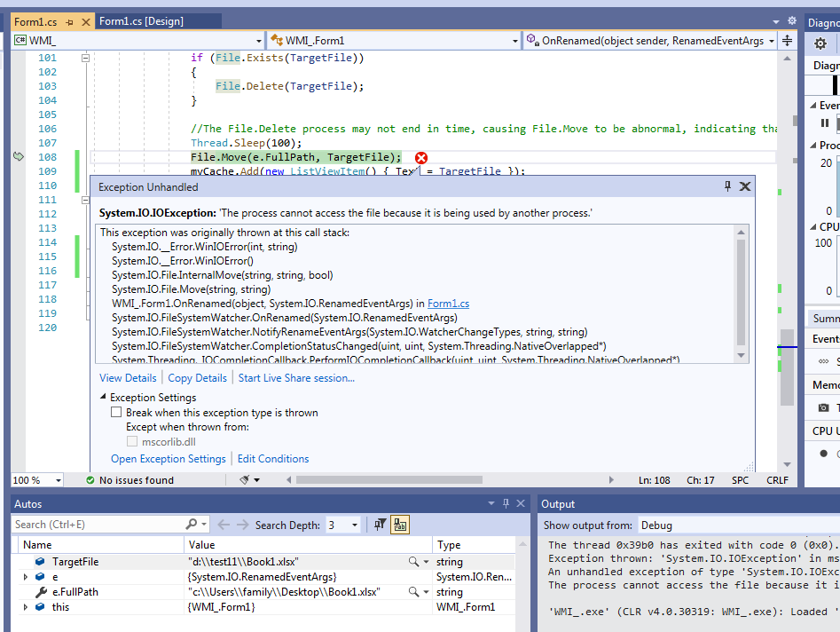
Task: Click the No issues found status indicator
Action: click(x=130, y=480)
